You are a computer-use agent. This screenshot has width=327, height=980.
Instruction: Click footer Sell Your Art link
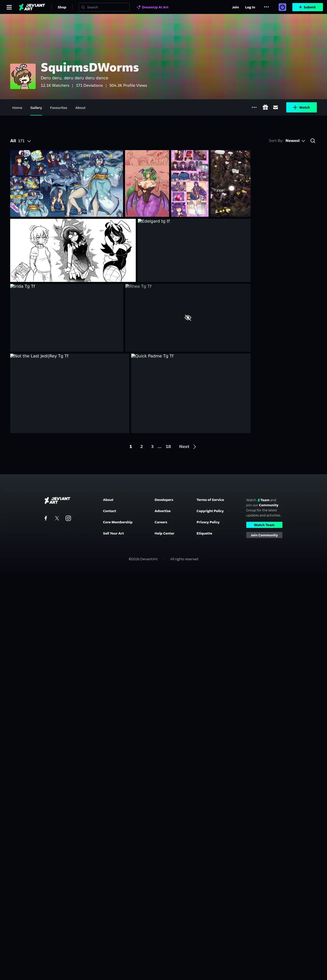coord(113,533)
